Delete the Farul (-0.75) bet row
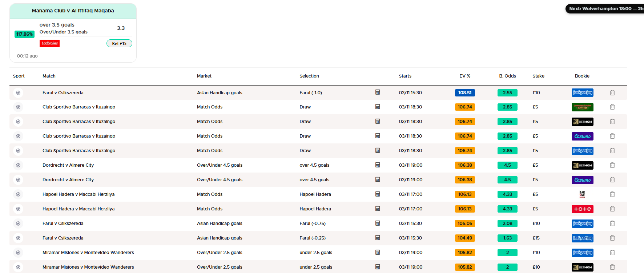This screenshot has width=644, height=273. (612, 223)
